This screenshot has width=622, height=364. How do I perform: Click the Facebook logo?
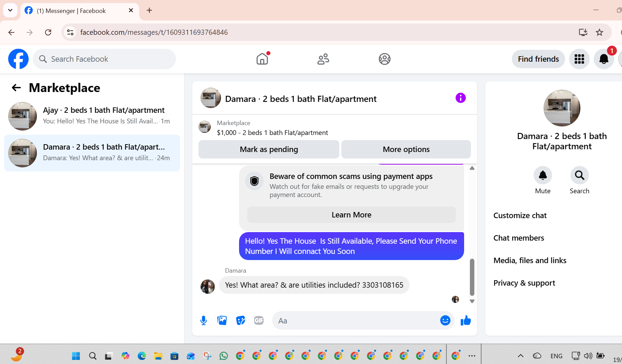(18, 59)
